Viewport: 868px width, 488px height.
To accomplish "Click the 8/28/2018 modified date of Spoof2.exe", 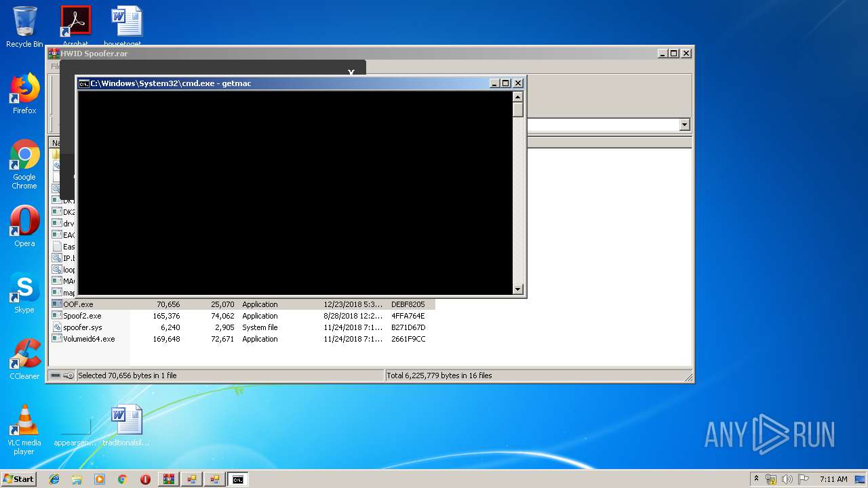I will pos(353,316).
